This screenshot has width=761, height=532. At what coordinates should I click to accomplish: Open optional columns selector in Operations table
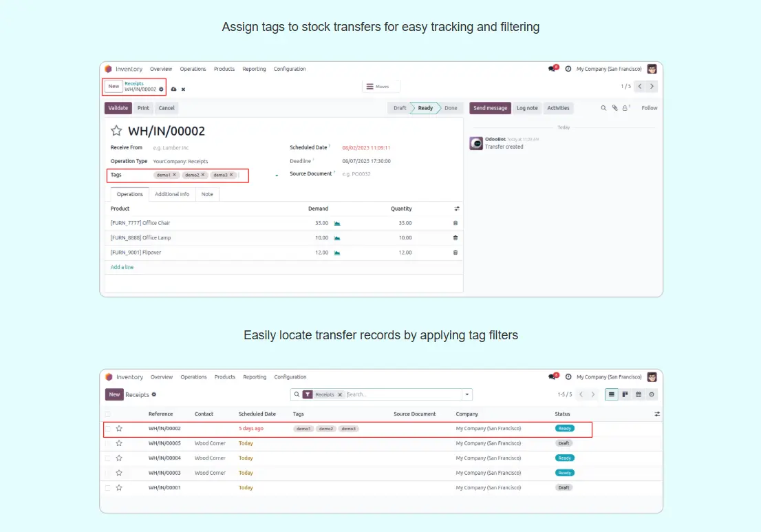456,209
